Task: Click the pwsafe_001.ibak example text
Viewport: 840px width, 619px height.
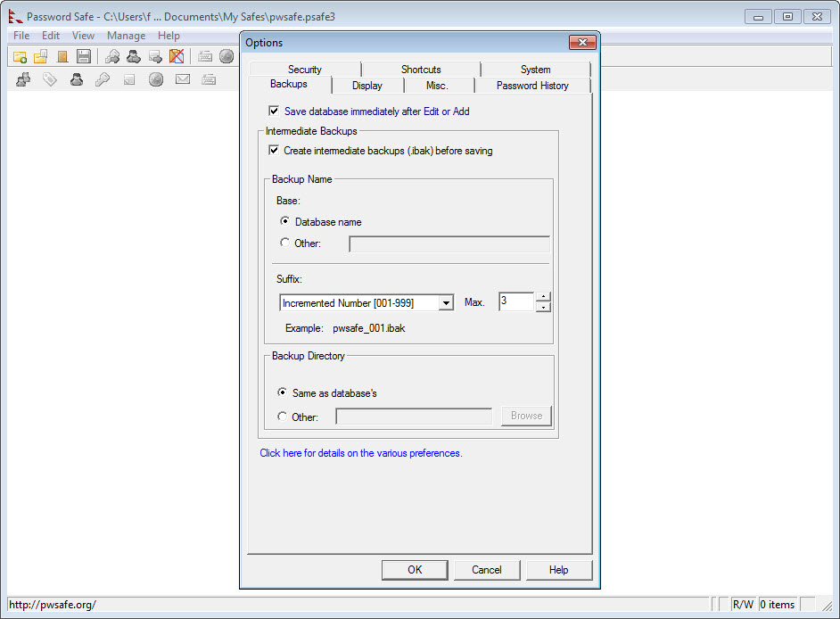Action: click(x=369, y=328)
